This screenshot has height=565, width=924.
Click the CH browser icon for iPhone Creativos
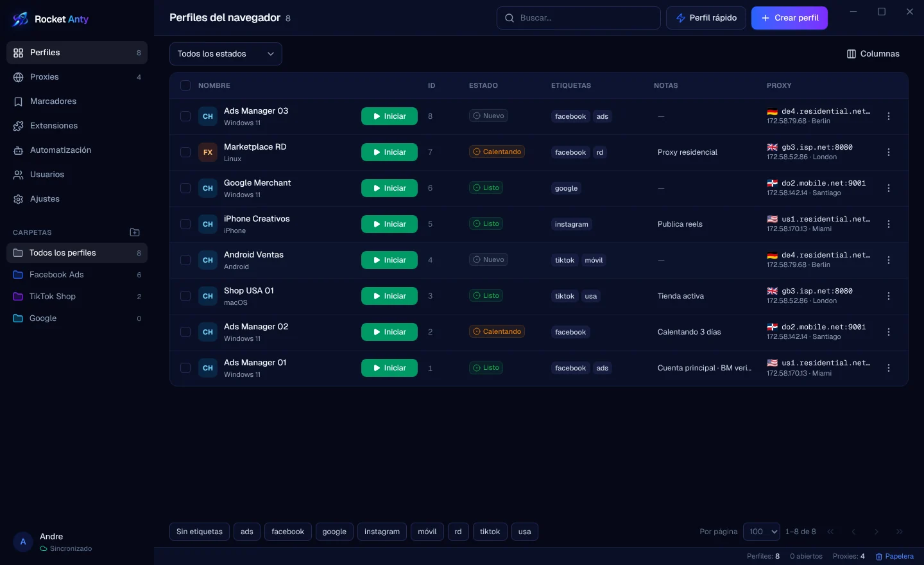[x=208, y=224]
